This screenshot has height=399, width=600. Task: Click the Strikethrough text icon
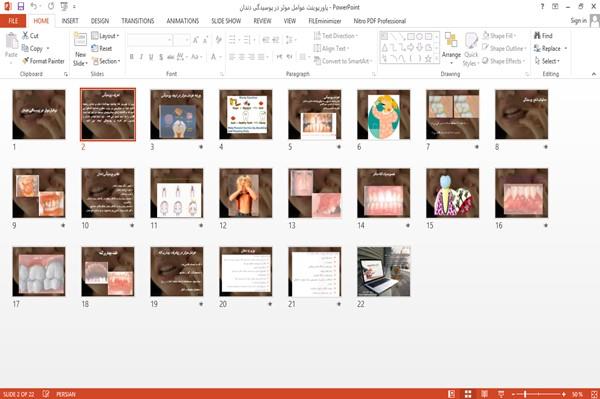coord(171,57)
